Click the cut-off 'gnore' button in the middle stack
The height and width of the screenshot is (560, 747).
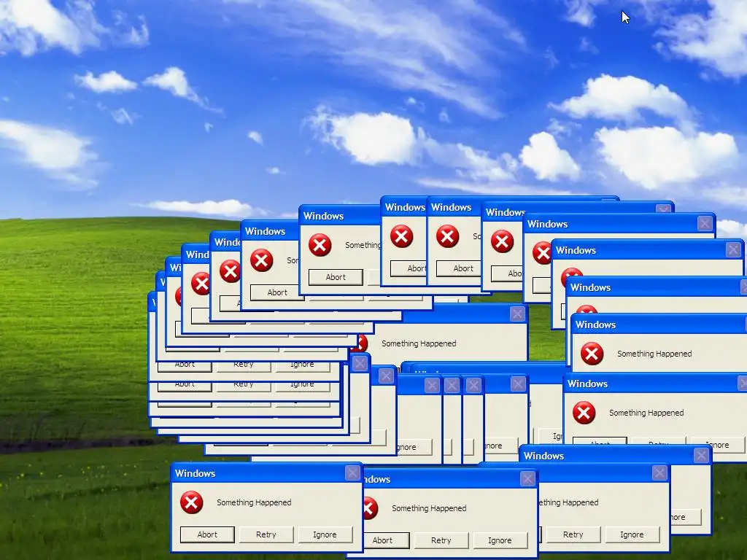point(414,447)
